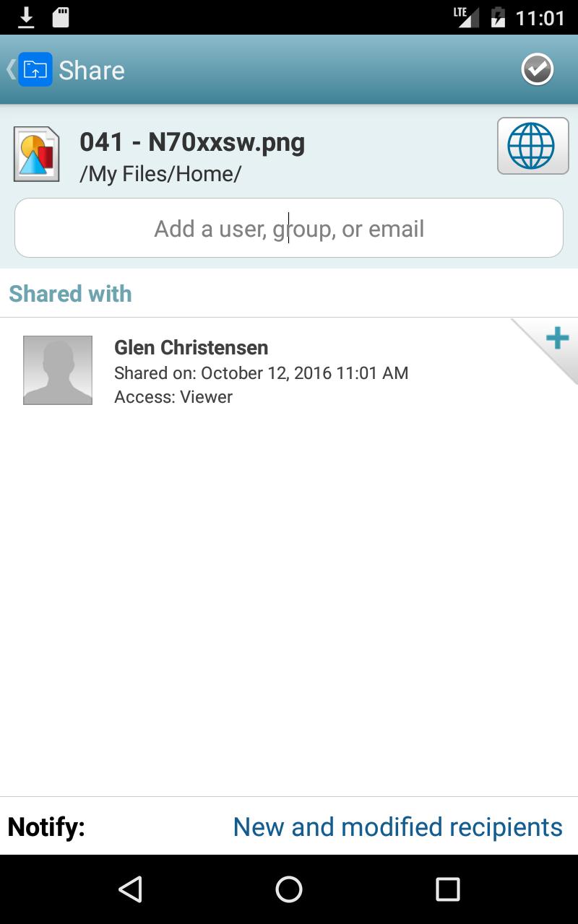Tap the blue Share folder icon
Image resolution: width=578 pixels, height=924 pixels.
(35, 70)
